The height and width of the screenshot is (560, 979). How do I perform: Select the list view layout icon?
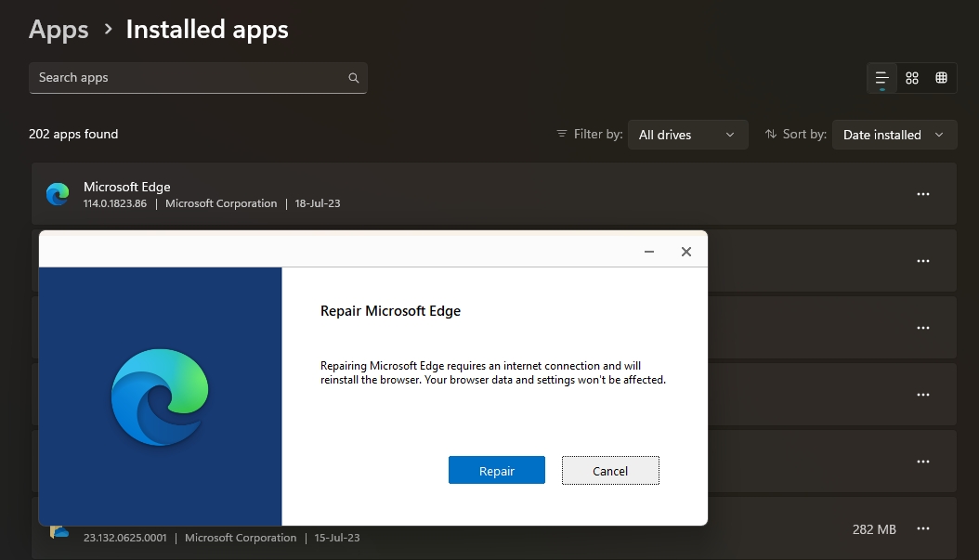(x=881, y=78)
